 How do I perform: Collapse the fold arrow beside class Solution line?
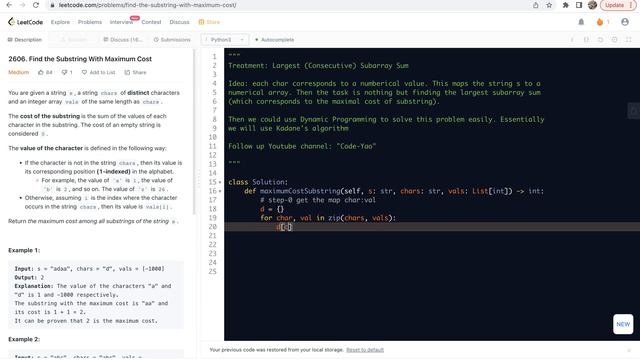[220, 182]
